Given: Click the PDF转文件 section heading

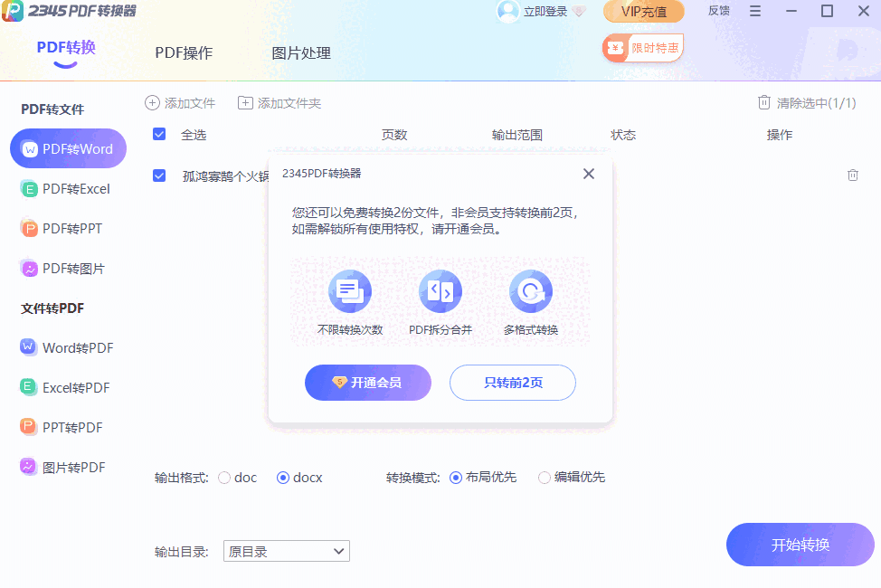Looking at the screenshot, I should (52, 109).
